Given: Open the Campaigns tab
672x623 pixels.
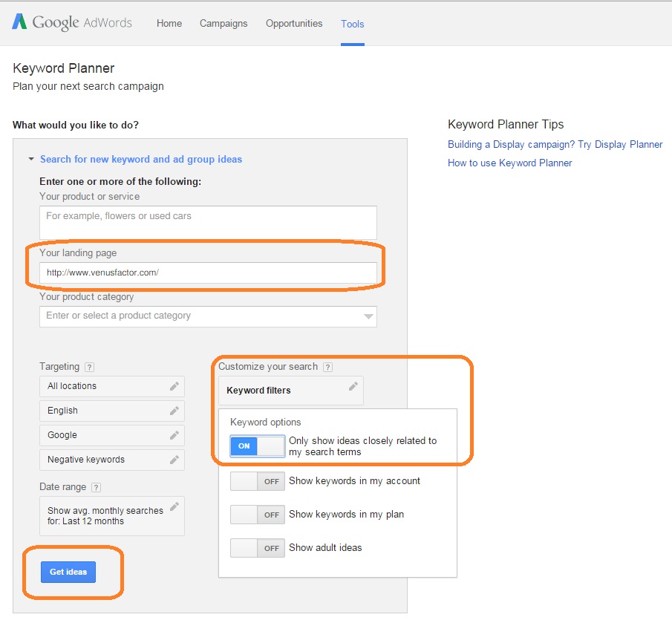Looking at the screenshot, I should click(224, 24).
